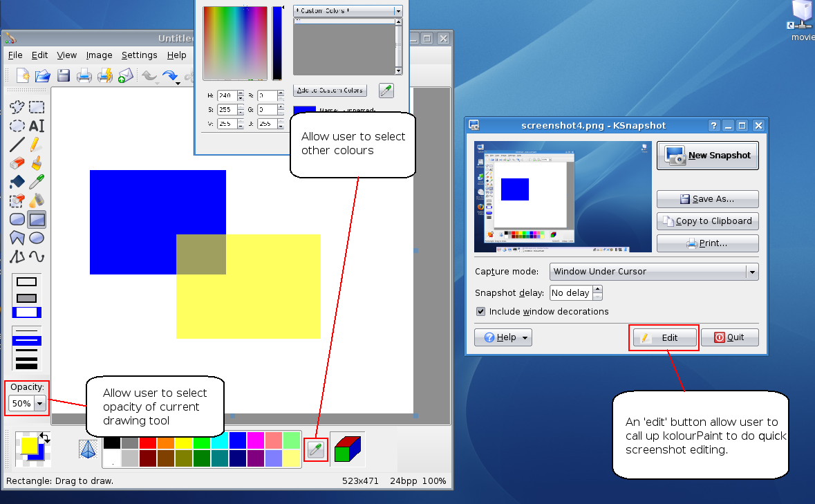Adjust the H hue value stepper
This screenshot has width=815, height=504.
coord(241,95)
